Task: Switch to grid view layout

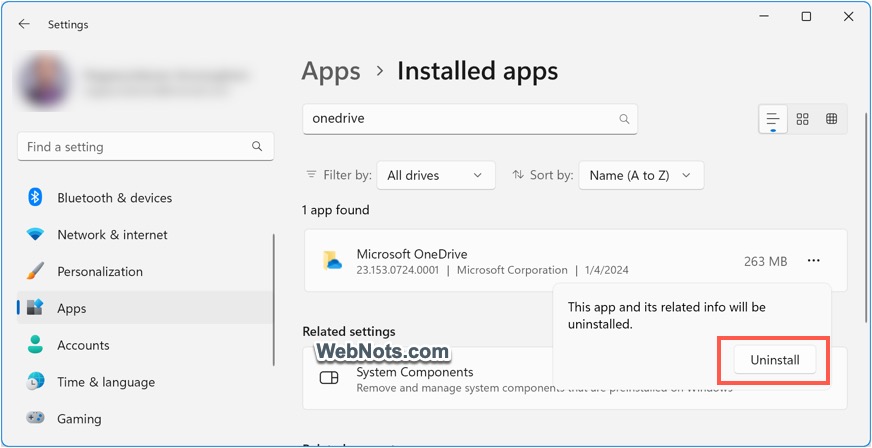Action: tap(802, 119)
